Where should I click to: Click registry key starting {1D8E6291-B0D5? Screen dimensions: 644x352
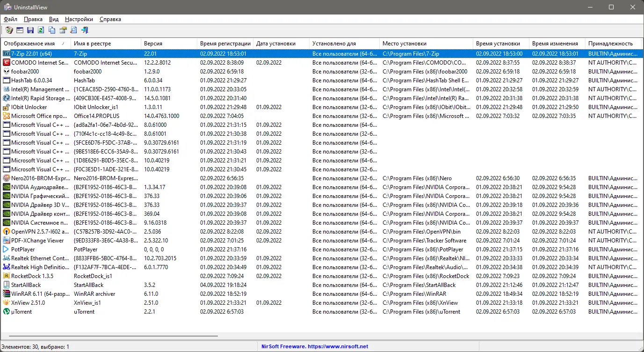click(x=106, y=161)
